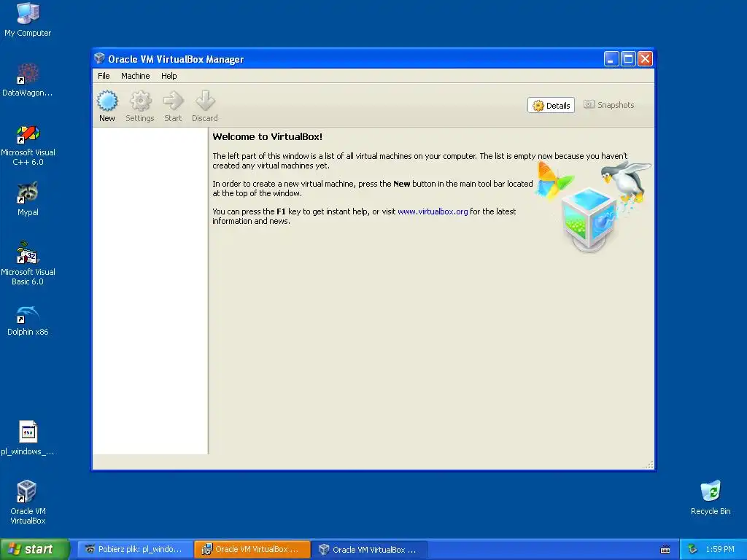This screenshot has width=747, height=560.
Task: Open the File menu
Action: coord(104,76)
